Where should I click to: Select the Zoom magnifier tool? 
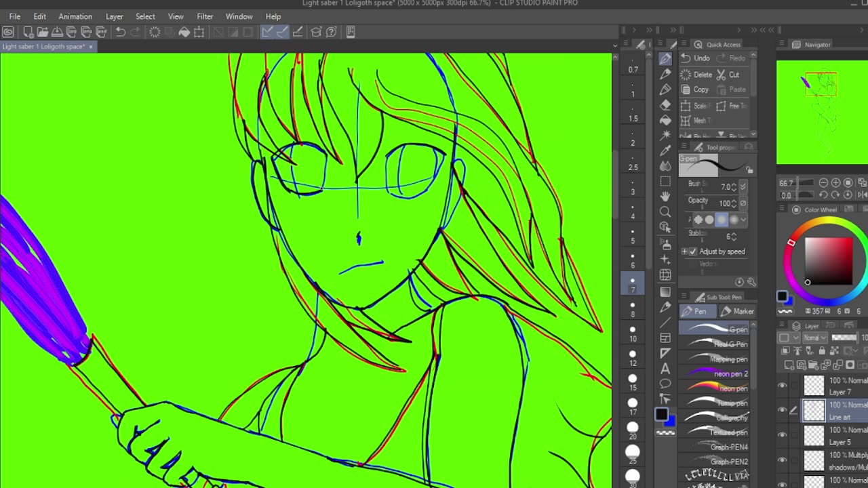[x=665, y=211]
